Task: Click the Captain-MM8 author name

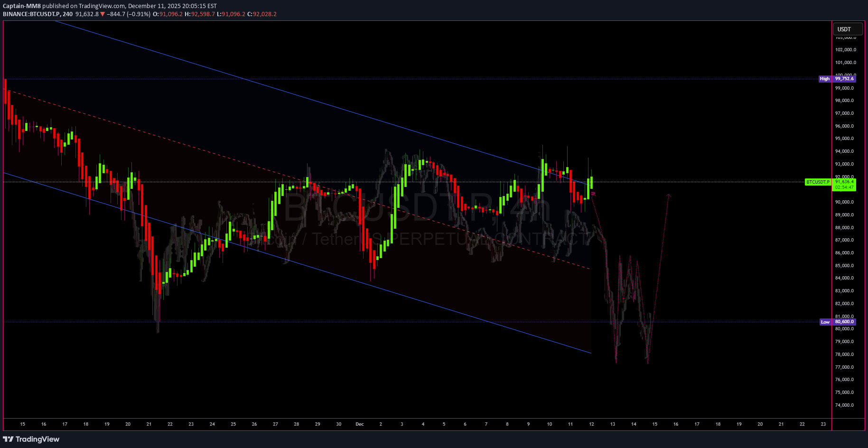Action: [22, 6]
